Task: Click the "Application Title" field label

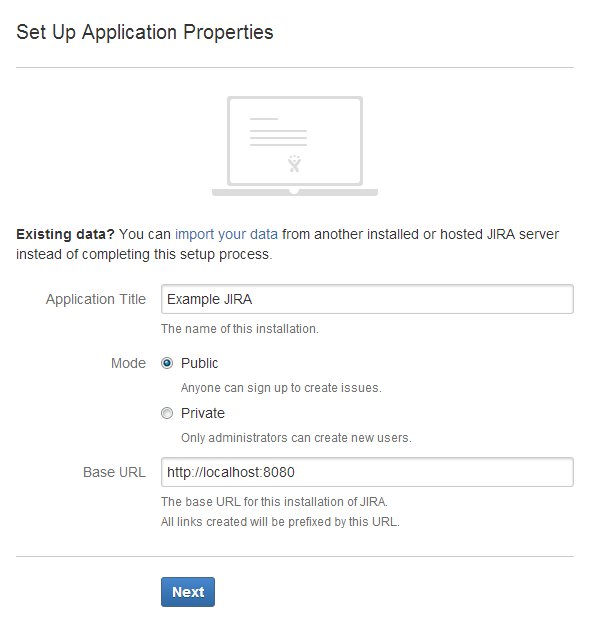Action: click(x=96, y=299)
